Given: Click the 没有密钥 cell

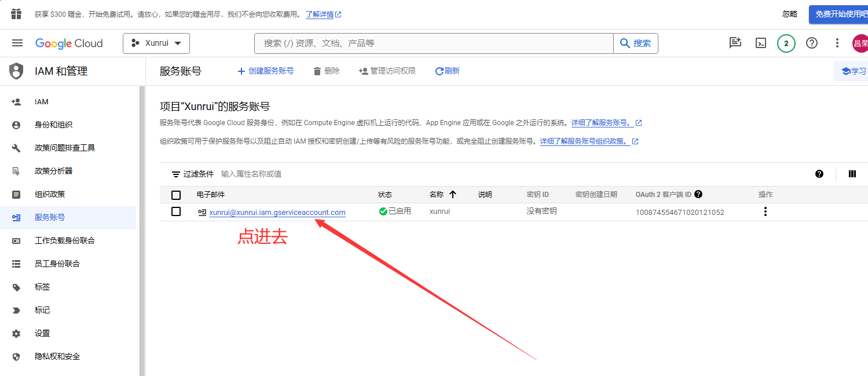Looking at the screenshot, I should [541, 211].
